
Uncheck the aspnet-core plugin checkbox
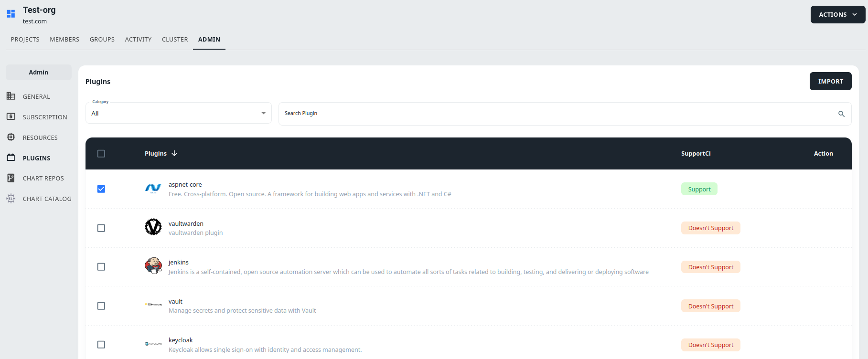[x=101, y=189]
